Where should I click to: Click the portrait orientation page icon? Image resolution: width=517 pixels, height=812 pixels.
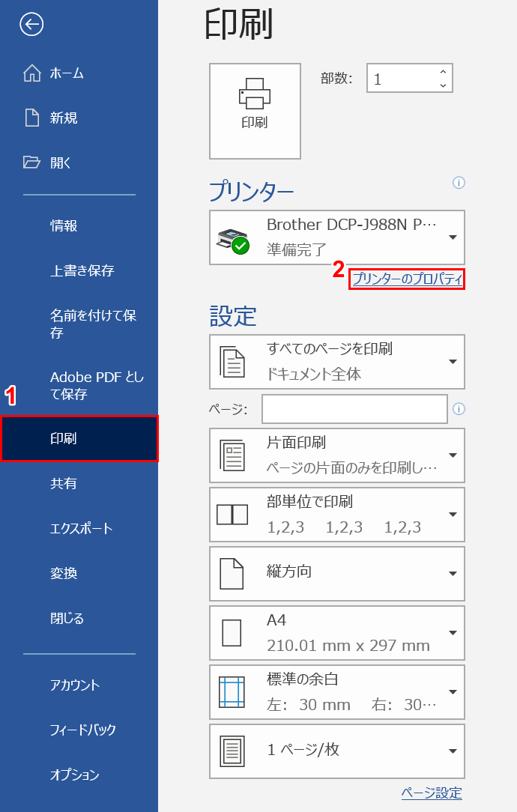tap(232, 574)
